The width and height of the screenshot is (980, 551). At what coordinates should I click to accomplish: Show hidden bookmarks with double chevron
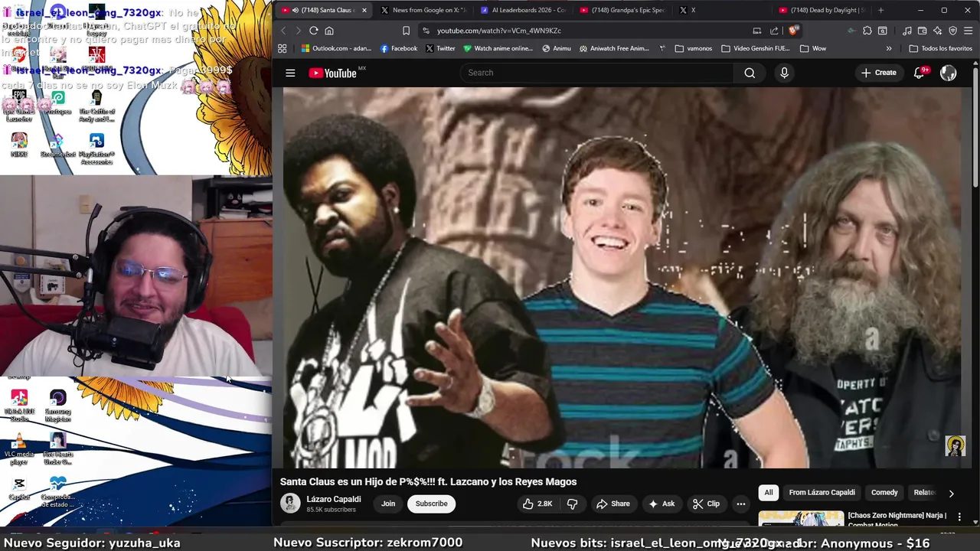889,48
